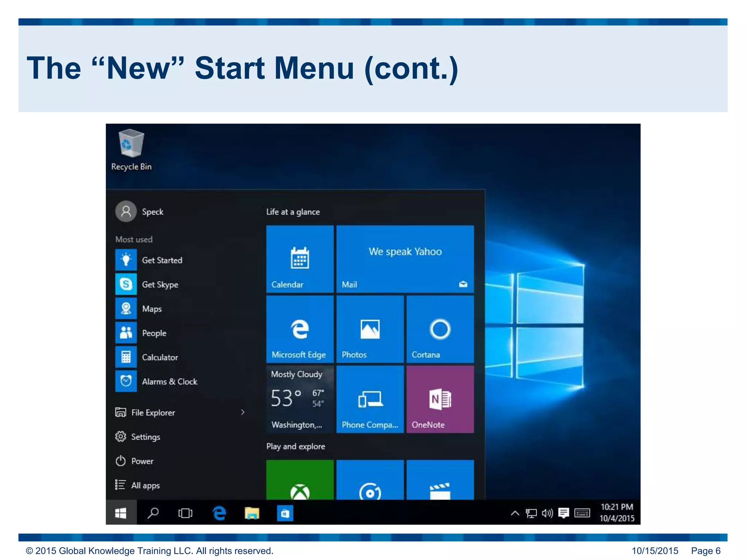Open the Groove Music tile

[x=370, y=480]
